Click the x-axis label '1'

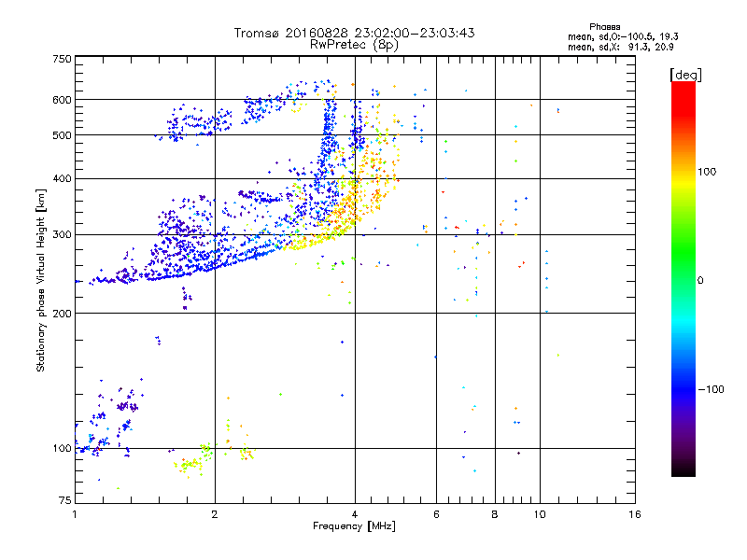pos(75,514)
